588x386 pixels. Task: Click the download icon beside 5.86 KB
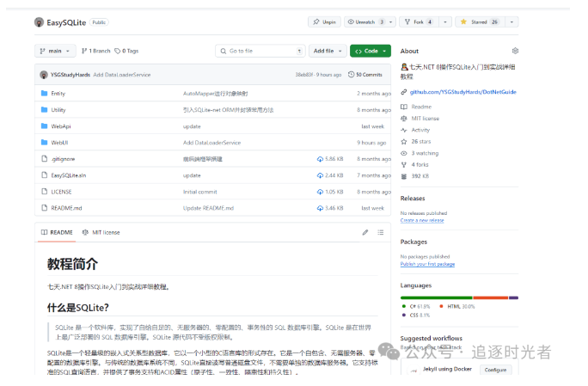click(x=320, y=159)
